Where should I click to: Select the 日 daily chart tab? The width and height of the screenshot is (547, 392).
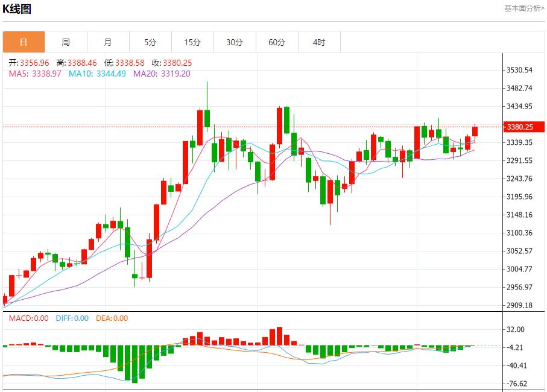(x=24, y=42)
